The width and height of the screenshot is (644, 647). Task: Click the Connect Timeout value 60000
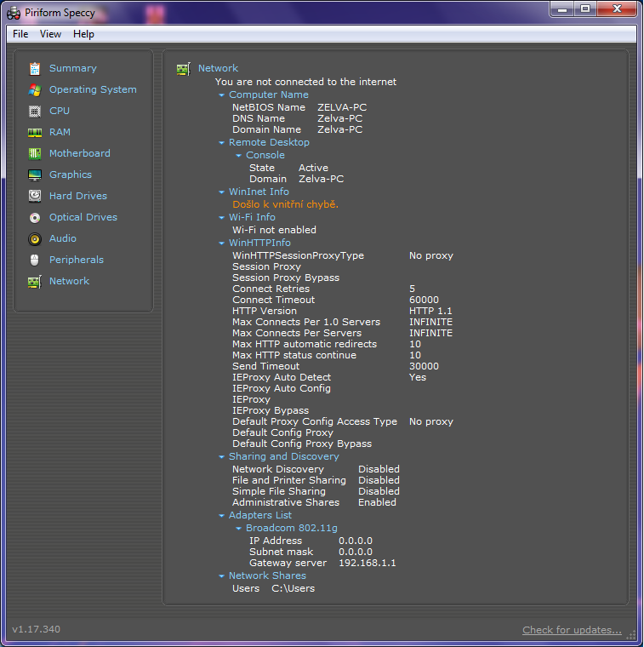click(424, 300)
